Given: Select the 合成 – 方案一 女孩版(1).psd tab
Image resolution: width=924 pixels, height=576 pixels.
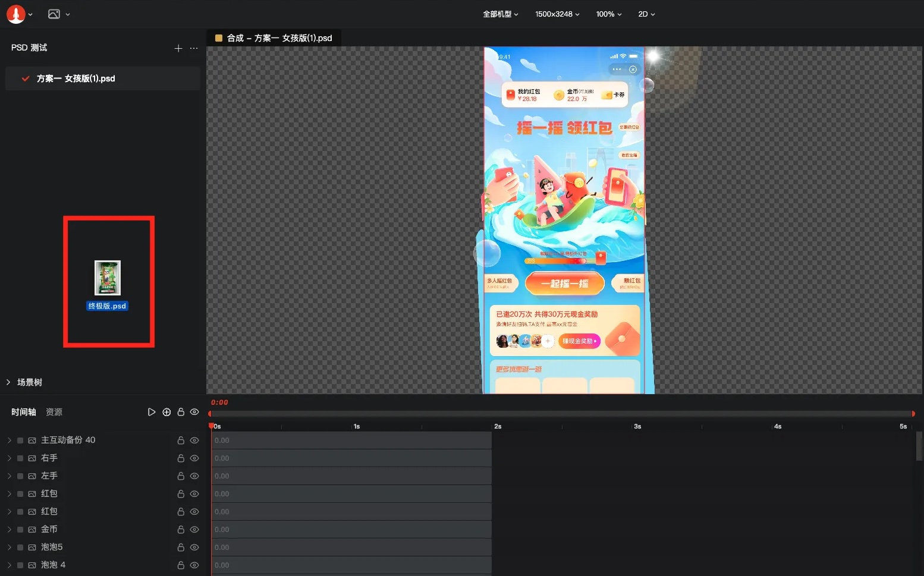Looking at the screenshot, I should pyautogui.click(x=274, y=38).
